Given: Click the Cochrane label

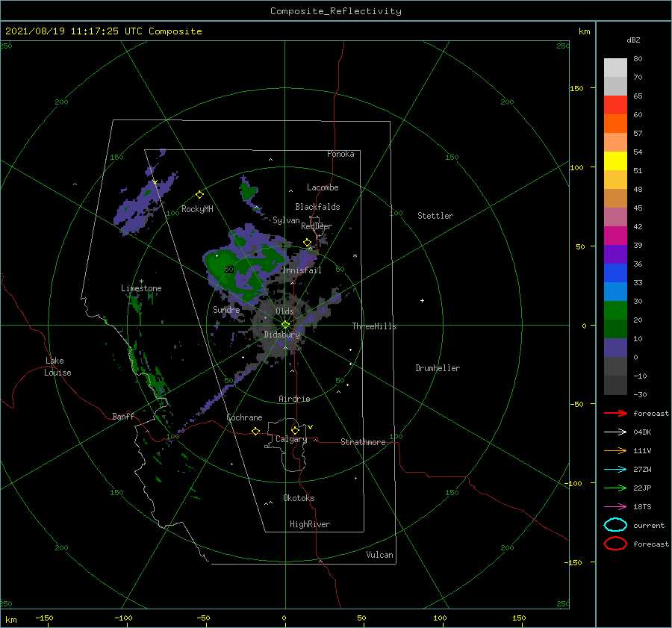Looking at the screenshot, I should (x=244, y=417).
